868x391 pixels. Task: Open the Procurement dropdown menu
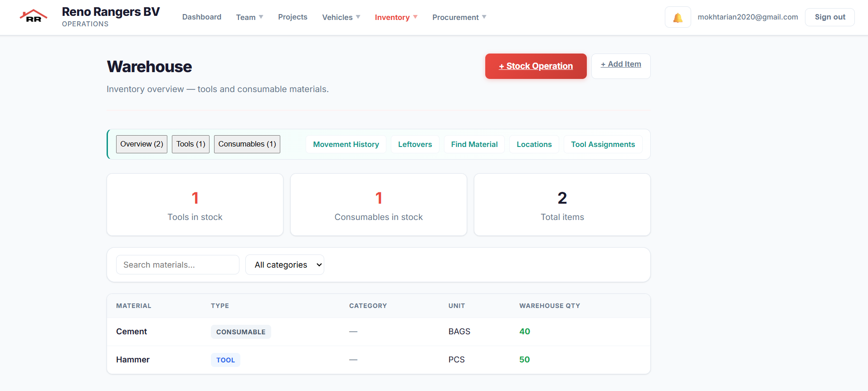tap(459, 17)
